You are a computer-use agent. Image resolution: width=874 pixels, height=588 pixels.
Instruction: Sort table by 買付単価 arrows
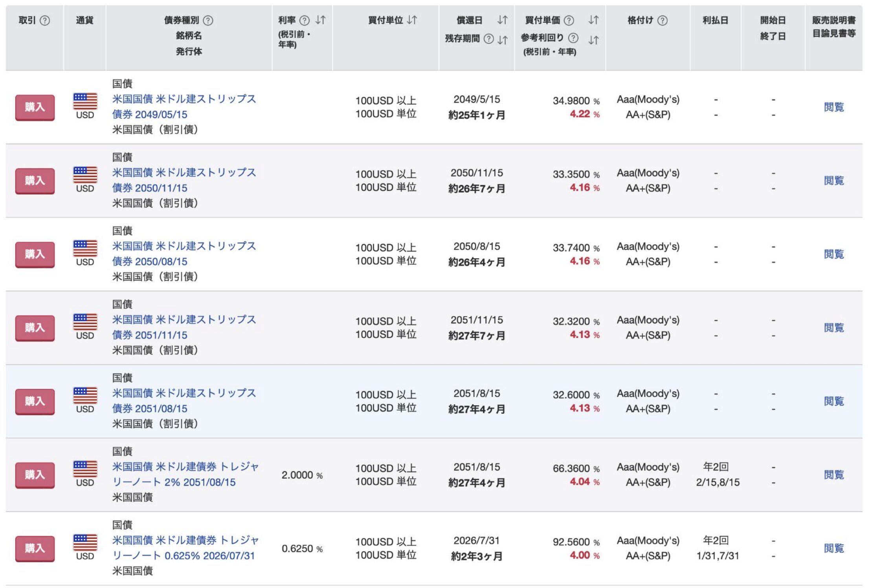click(x=594, y=20)
